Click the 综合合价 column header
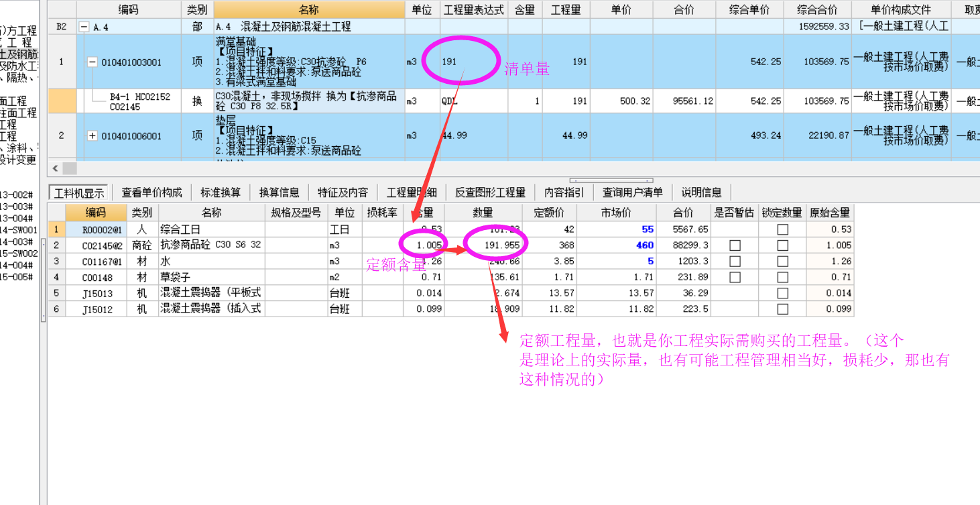Screen dimensions: 980x505 pyautogui.click(x=817, y=10)
